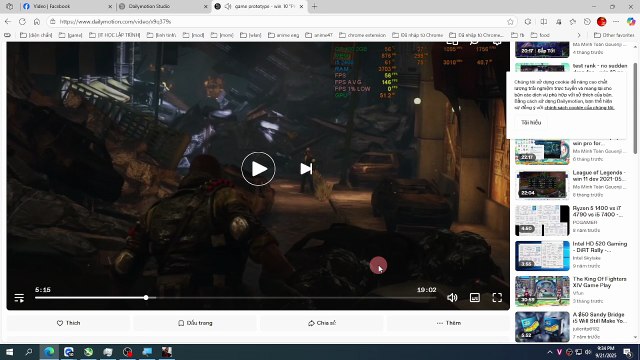Viewport: 640px width, 360px height.
Task: Open the Sandy Bridge i5 video thumbnail
Action: coord(542,327)
